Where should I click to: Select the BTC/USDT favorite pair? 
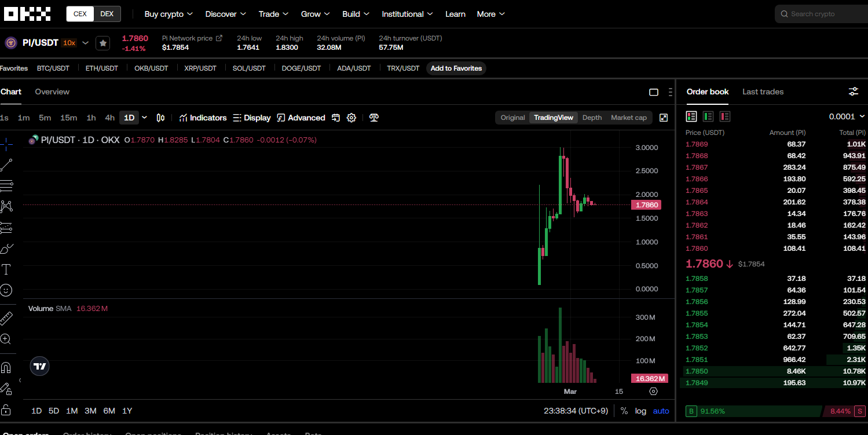coord(53,68)
